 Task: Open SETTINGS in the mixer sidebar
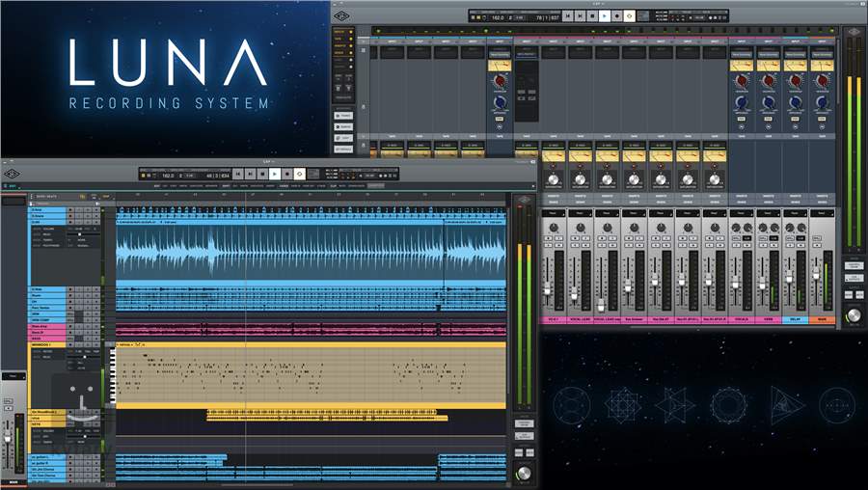point(343,150)
